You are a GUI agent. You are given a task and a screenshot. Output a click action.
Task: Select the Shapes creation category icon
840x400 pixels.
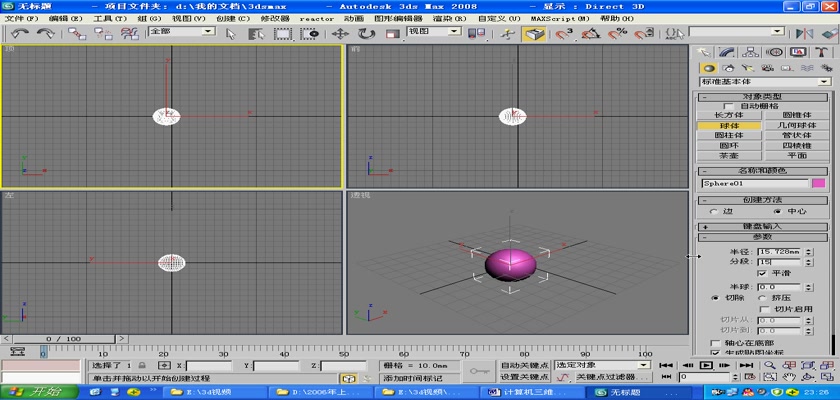pos(728,68)
